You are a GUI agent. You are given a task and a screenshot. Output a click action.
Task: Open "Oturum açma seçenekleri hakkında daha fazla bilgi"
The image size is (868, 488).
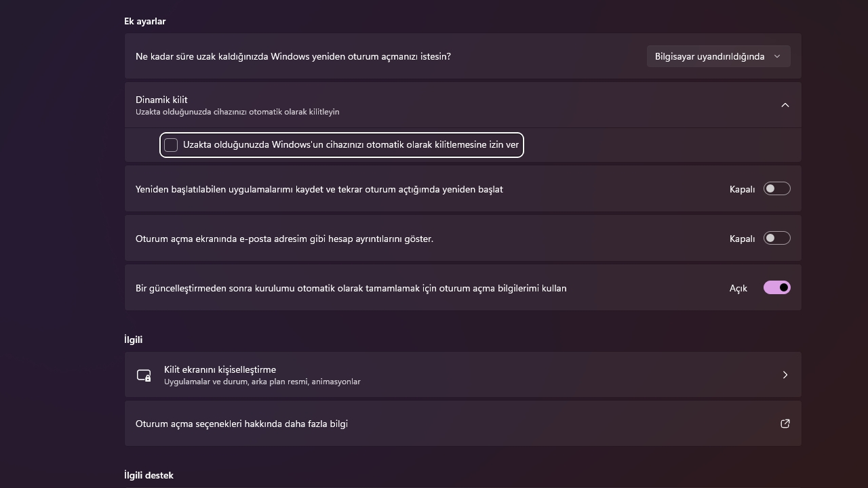(241, 424)
